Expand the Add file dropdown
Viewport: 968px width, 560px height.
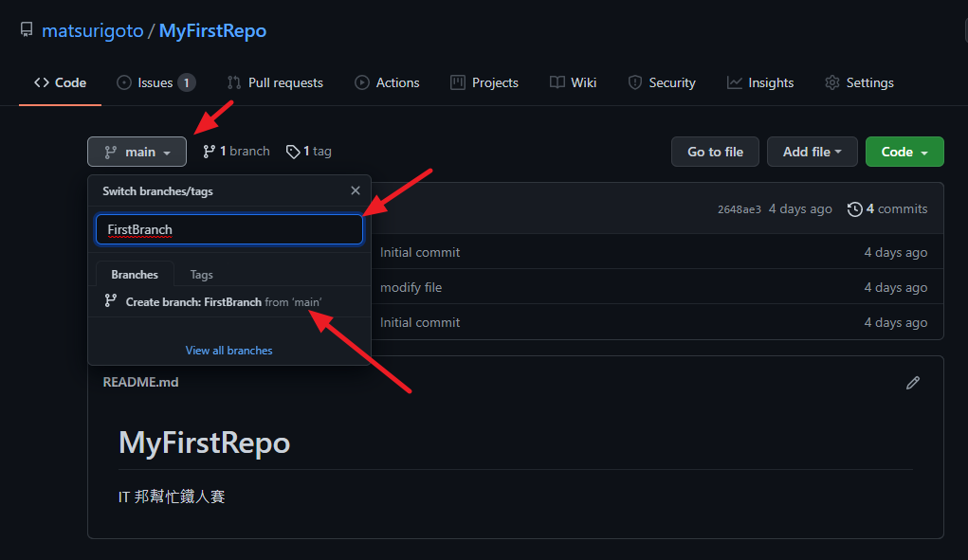[812, 152]
